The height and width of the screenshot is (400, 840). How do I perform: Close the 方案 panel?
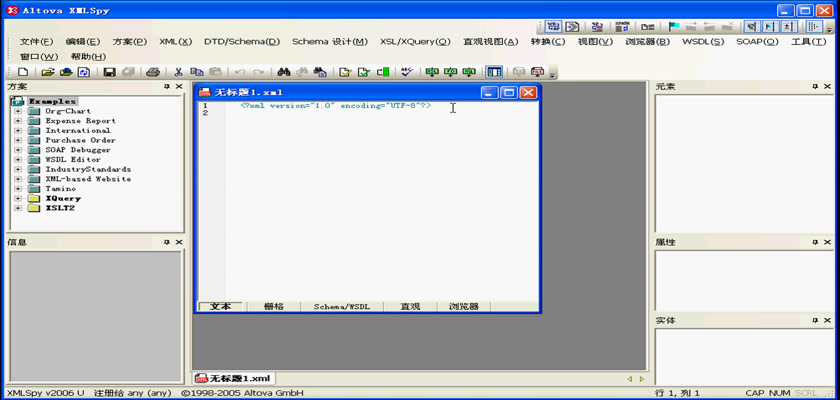[x=179, y=86]
